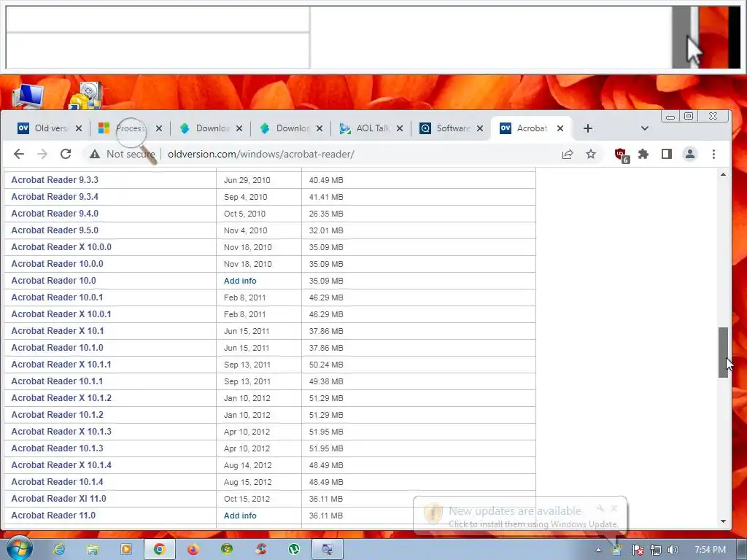Click the scrollbar down arrow
Viewport: 747px width, 560px height.
pos(723,521)
